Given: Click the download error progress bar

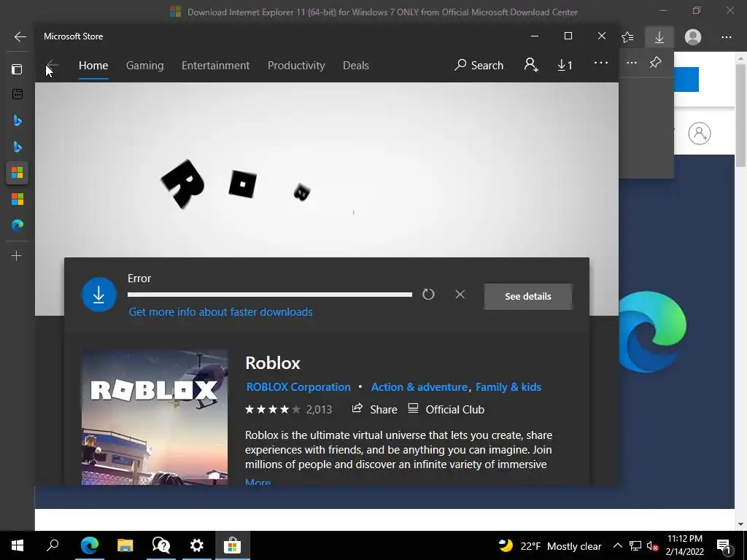Looking at the screenshot, I should [270, 295].
